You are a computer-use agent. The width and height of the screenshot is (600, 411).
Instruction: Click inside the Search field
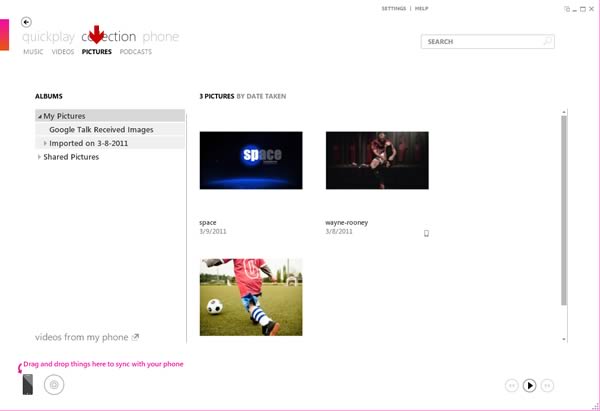pos(480,42)
